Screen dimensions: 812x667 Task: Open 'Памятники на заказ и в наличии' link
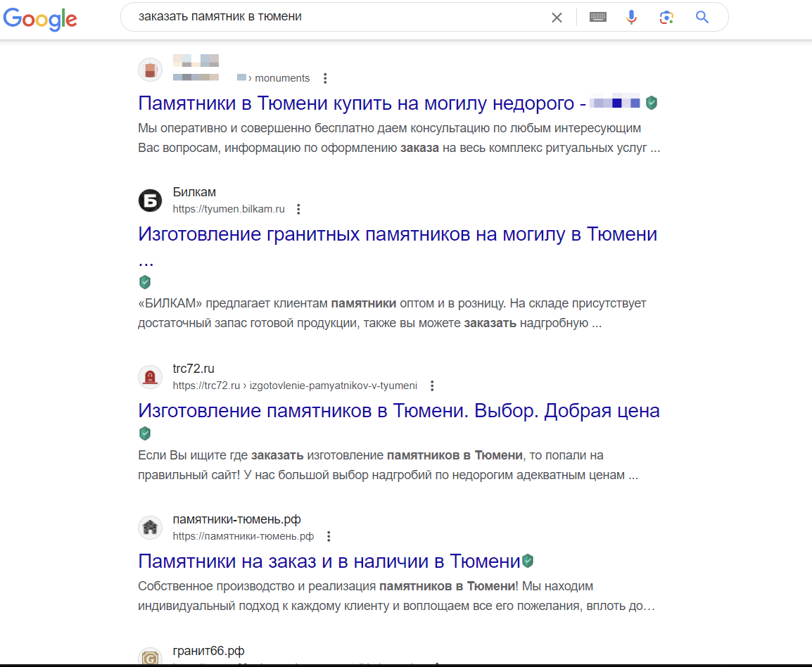329,561
